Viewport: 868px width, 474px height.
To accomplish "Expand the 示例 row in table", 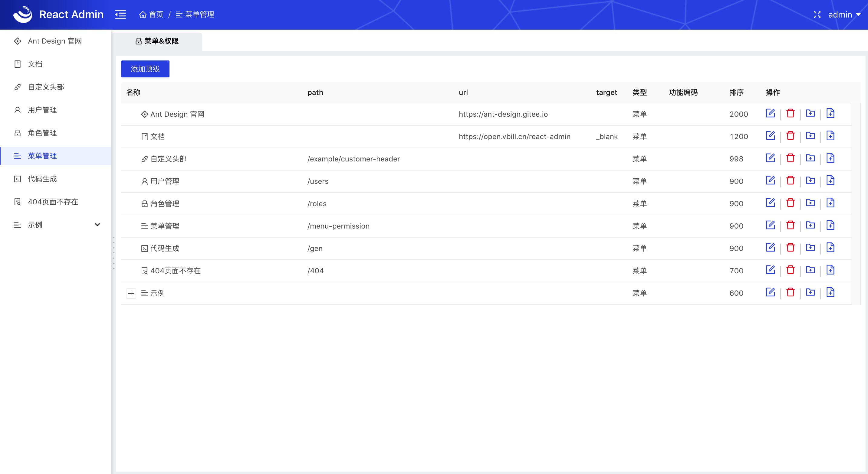I will point(131,293).
